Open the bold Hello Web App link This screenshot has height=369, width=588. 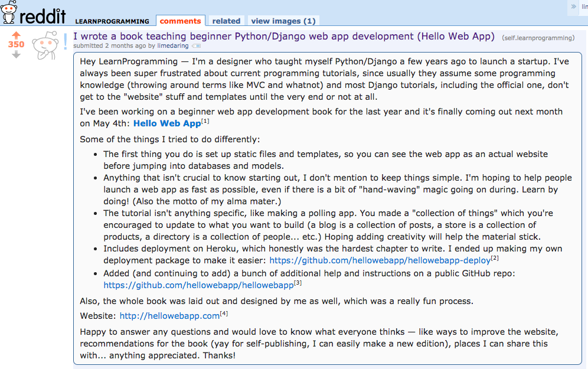(167, 123)
